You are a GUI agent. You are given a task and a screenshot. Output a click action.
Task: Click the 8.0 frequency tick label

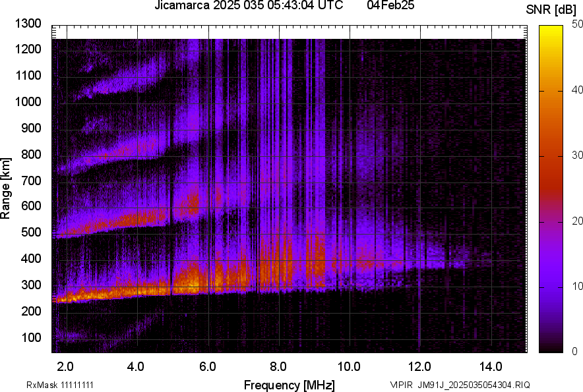pos(278,366)
